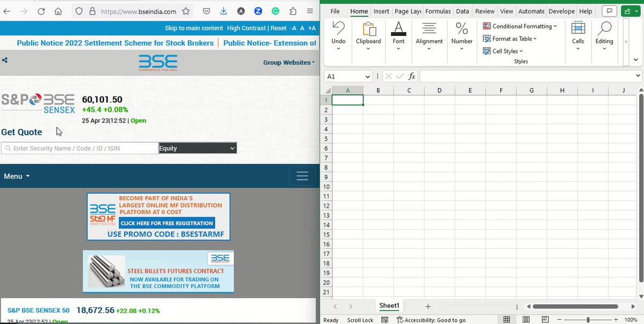Open the Number group in Excel
Image resolution: width=644 pixels, height=324 pixels.
click(462, 36)
